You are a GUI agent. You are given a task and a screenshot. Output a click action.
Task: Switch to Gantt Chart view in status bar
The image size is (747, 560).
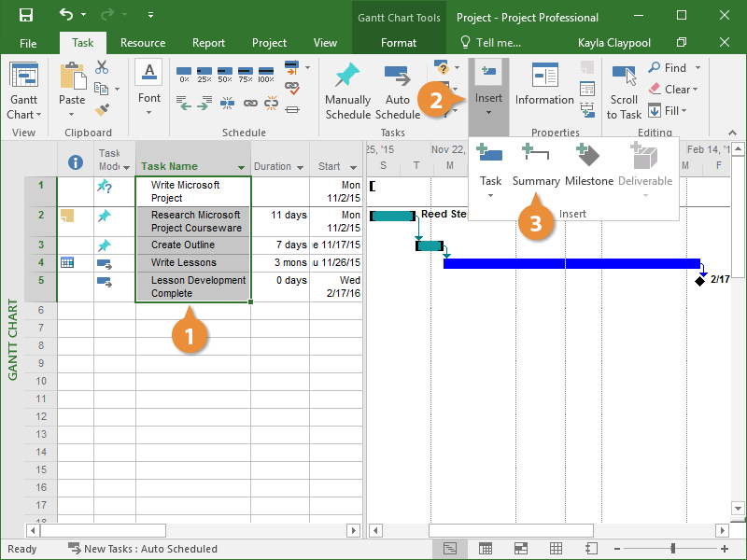(x=450, y=549)
